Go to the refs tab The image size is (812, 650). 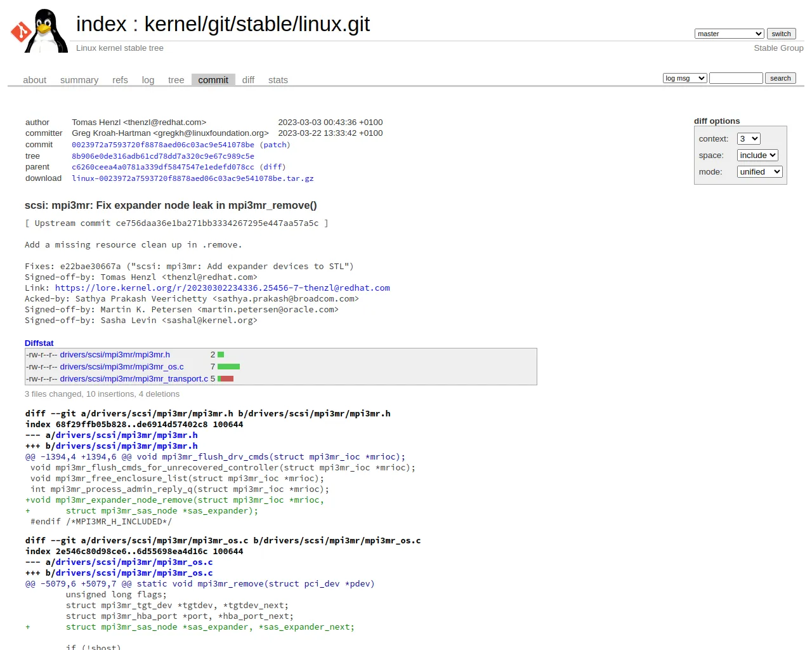tap(120, 80)
